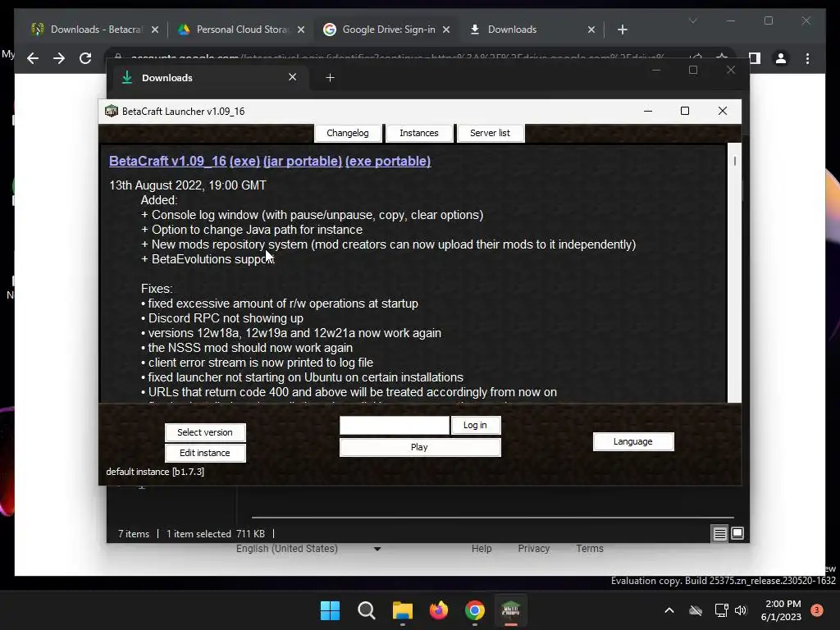Open the (jar portable) download link

pos(303,162)
